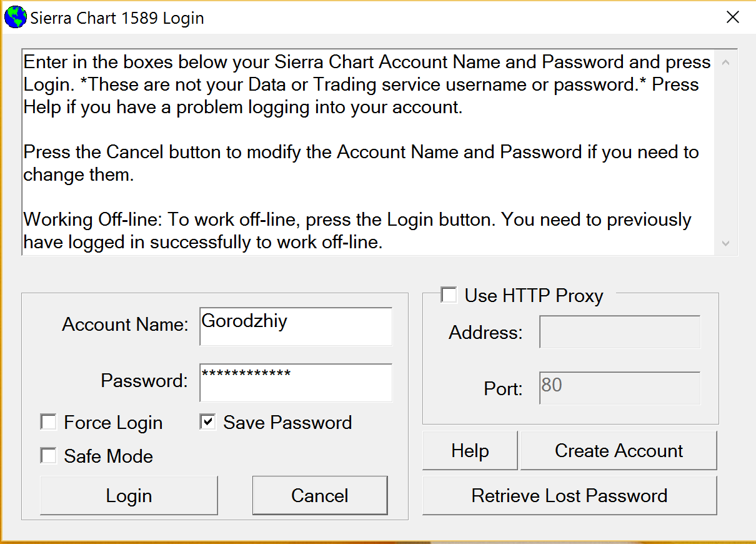Click Retrieve Lost Password
Image resolution: width=756 pixels, height=544 pixels.
tap(569, 496)
